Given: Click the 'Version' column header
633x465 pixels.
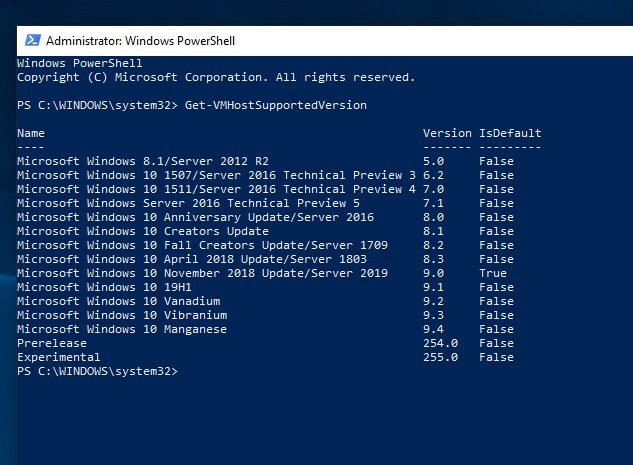Looking at the screenshot, I should pos(447,133).
